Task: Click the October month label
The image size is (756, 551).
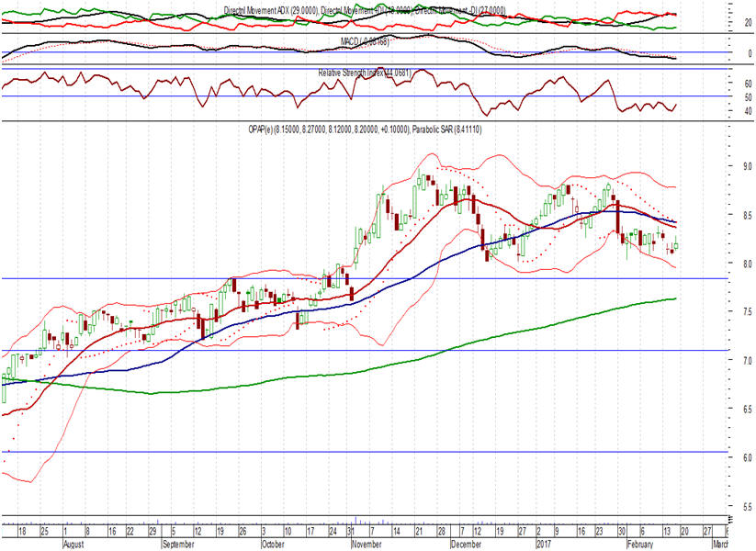Action: point(274,545)
